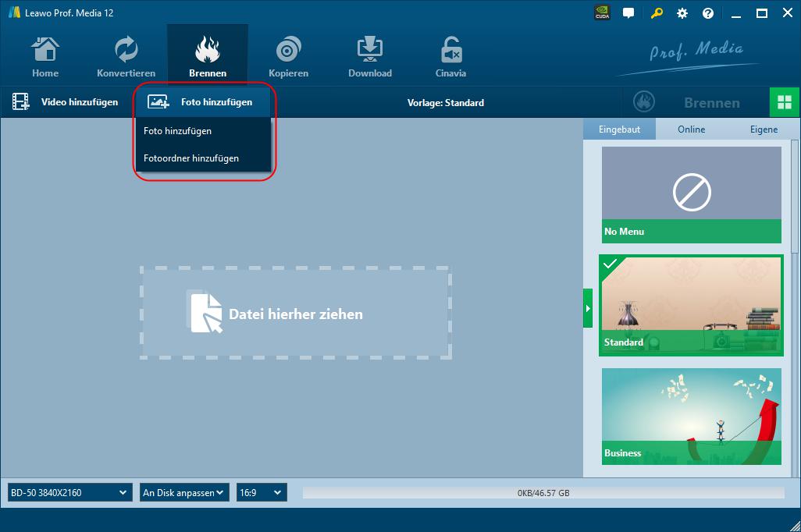Viewport: 801px width, 532px height.
Task: Click the Leawo app logo in title bar
Action: (x=14, y=12)
